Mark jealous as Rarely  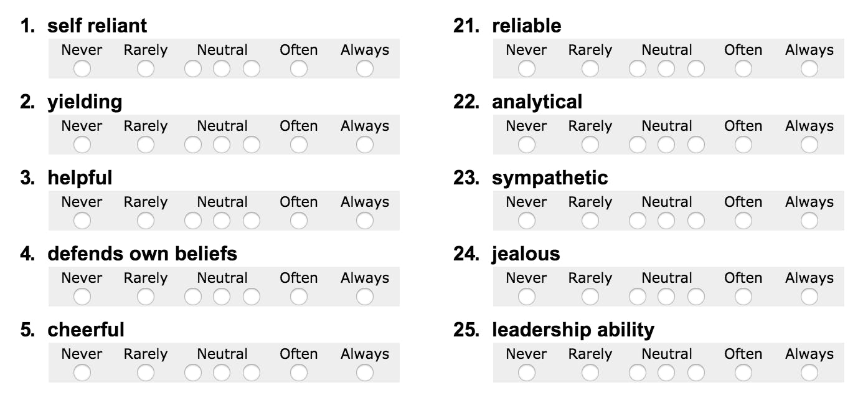coord(590,297)
